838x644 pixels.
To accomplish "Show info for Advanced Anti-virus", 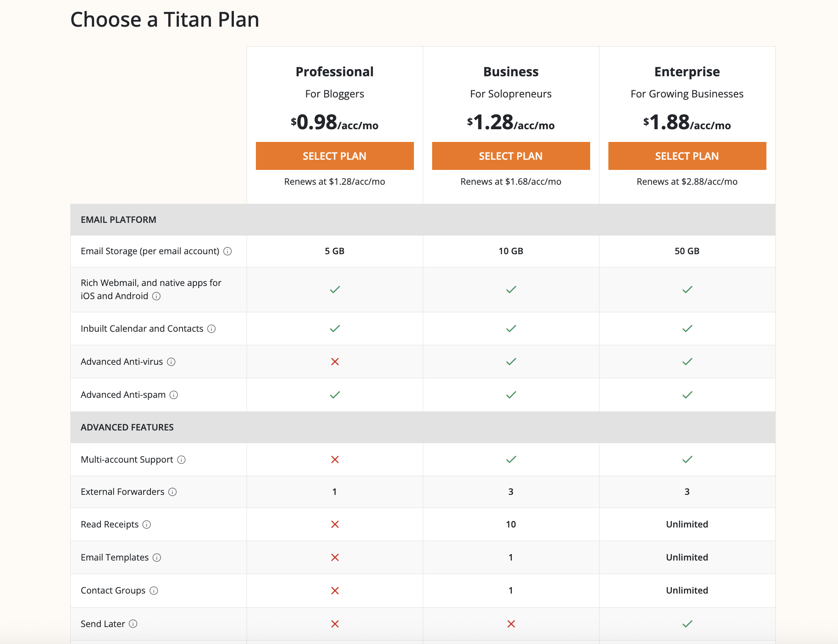I will coord(171,362).
